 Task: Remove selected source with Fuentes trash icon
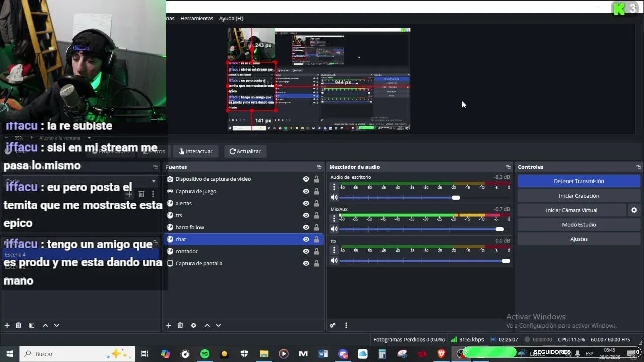pyautogui.click(x=180, y=325)
